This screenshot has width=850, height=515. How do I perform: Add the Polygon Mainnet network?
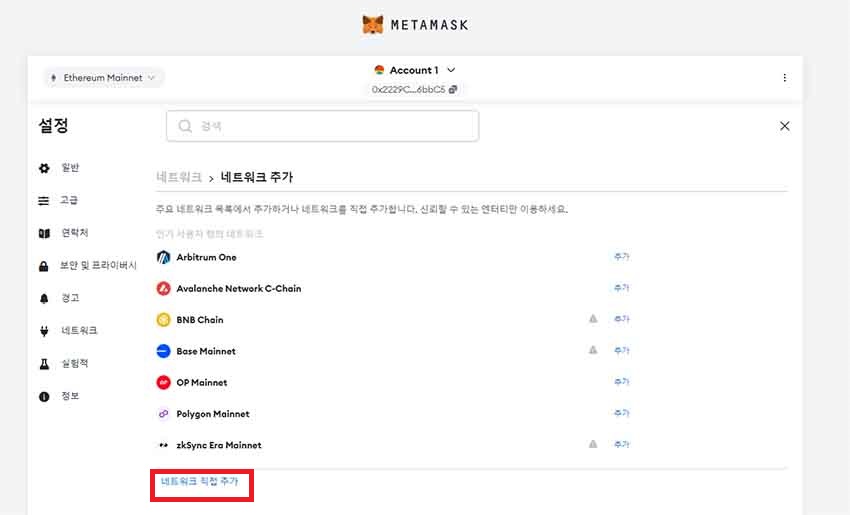point(621,413)
